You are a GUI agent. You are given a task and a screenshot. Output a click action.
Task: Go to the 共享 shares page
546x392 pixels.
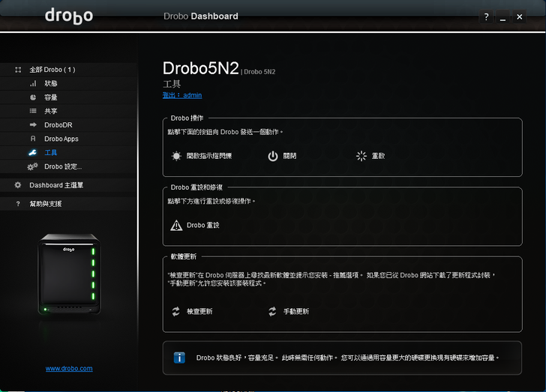pos(68,111)
